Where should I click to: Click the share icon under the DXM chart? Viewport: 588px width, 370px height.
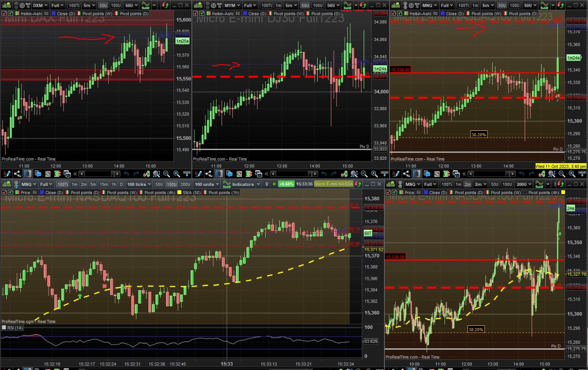pyautogui.click(x=18, y=174)
